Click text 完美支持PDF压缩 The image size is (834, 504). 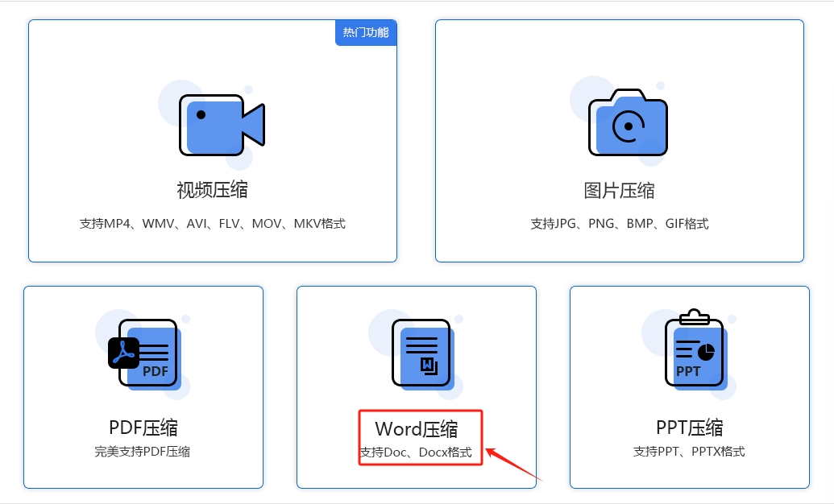143,452
